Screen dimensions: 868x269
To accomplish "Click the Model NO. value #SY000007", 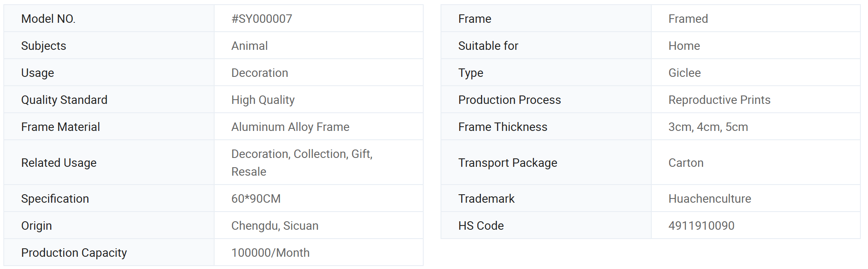I will [x=261, y=19].
